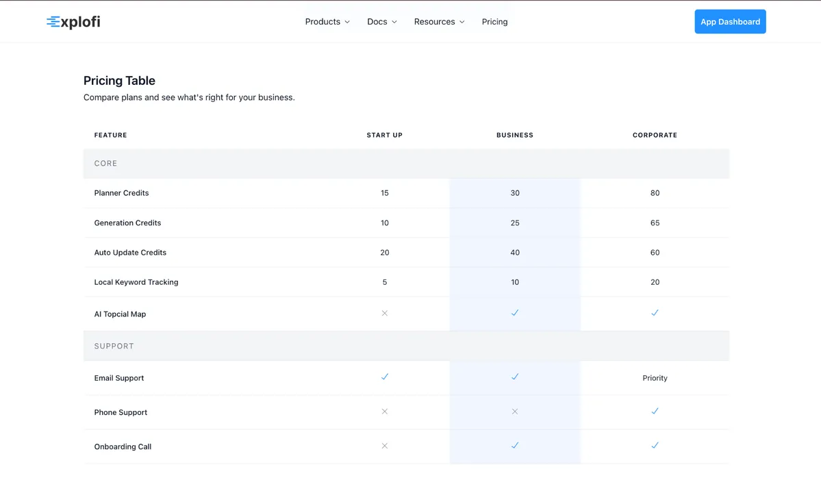Click the Planner Credits row label
Screen dimensions: 821x504
[121, 192]
